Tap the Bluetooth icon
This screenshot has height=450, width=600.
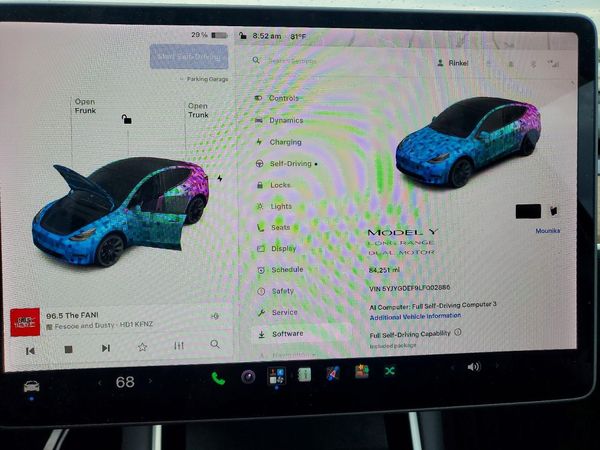tap(533, 64)
